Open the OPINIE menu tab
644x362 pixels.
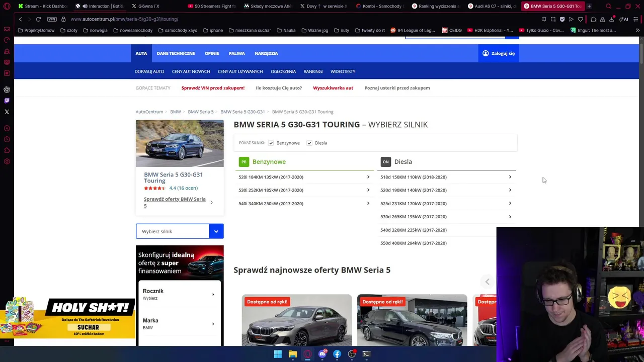point(212,53)
